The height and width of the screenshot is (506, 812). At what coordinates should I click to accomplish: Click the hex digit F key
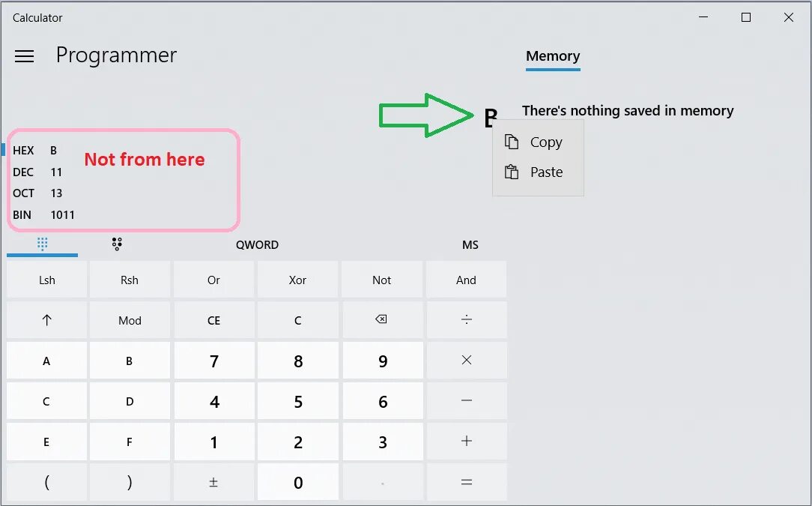(x=130, y=442)
